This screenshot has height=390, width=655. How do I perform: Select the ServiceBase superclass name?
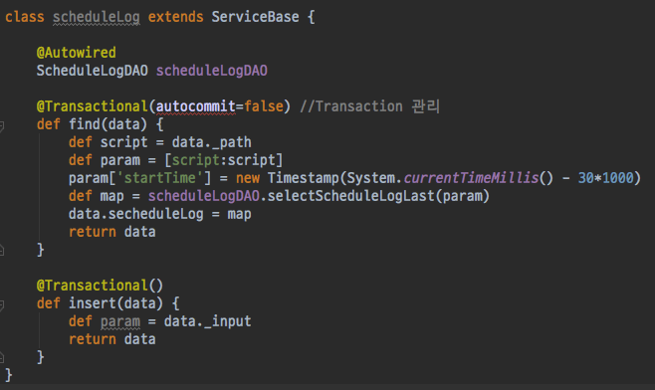pyautogui.click(x=255, y=17)
